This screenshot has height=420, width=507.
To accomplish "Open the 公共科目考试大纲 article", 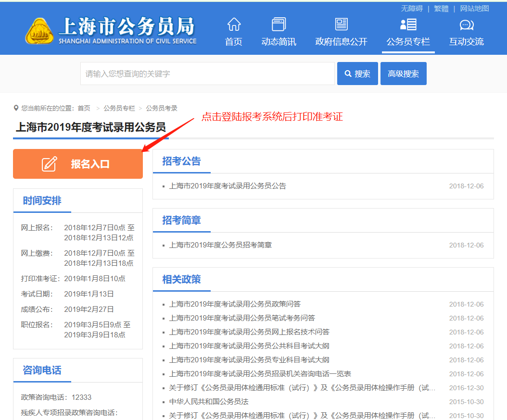I will click(249, 346).
